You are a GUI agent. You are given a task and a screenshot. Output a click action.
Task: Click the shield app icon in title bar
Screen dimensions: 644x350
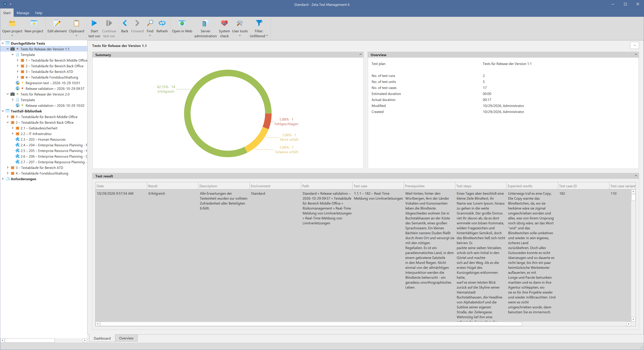pyautogui.click(x=5, y=4)
